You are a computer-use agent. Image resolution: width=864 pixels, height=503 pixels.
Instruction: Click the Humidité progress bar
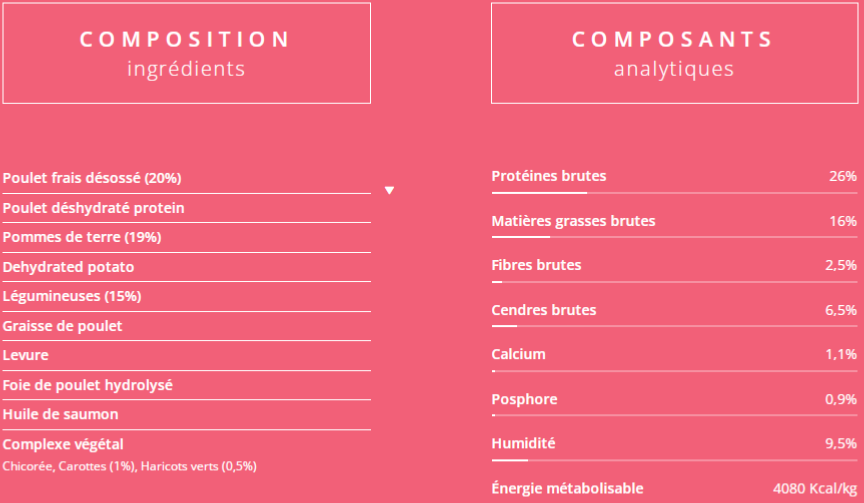pyautogui.click(x=674, y=460)
